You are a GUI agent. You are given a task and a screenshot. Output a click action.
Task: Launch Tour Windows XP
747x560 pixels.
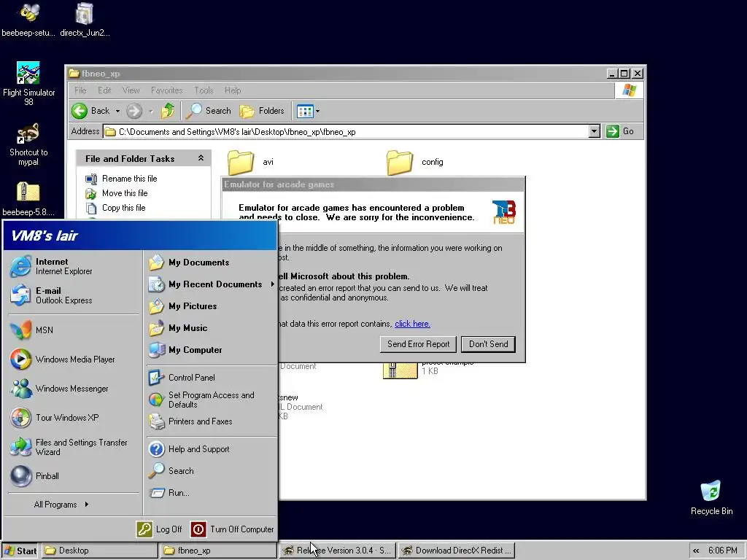pyautogui.click(x=55, y=418)
